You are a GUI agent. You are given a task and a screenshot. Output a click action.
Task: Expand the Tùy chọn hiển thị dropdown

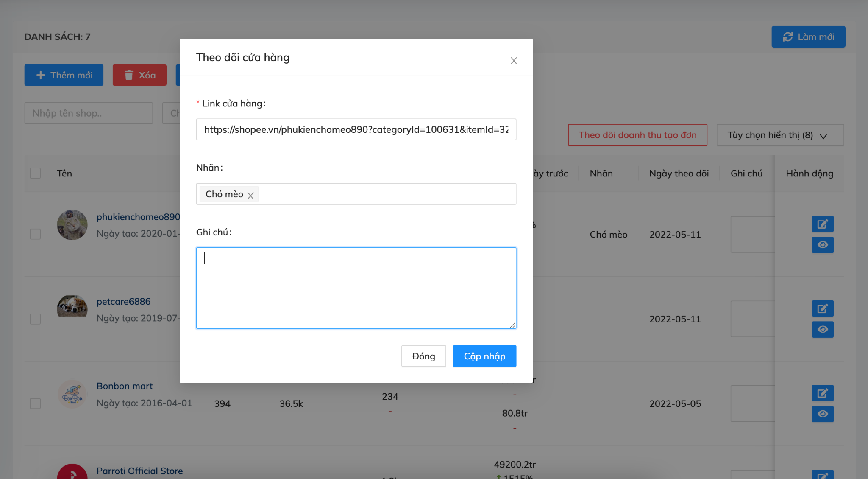click(x=780, y=135)
